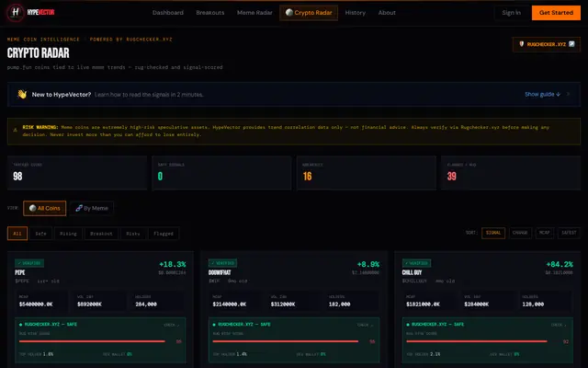The image size is (588, 368).
Task: Click the Flagged stat card showing 39
Action: [511, 173]
